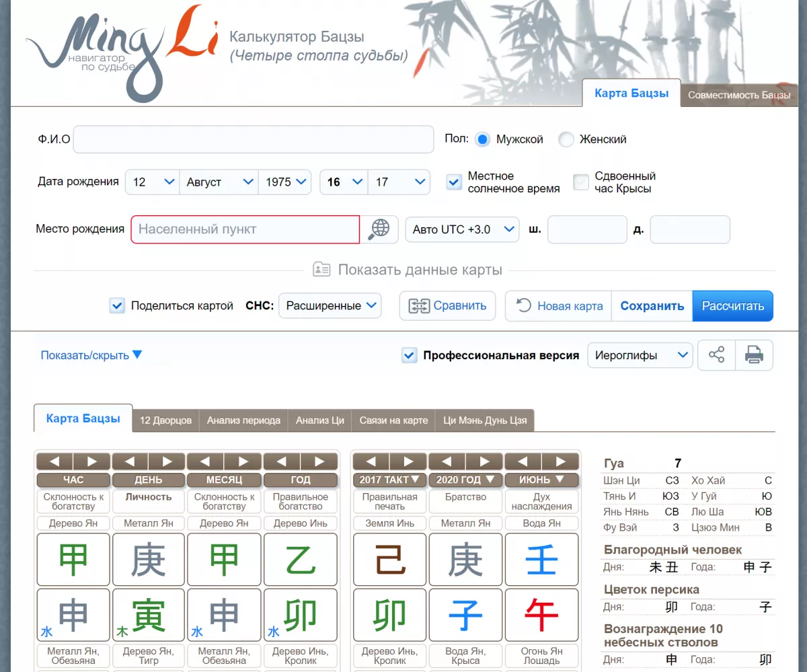Open the 12 Дворцов tab
Image resolution: width=807 pixels, height=672 pixels.
click(165, 420)
